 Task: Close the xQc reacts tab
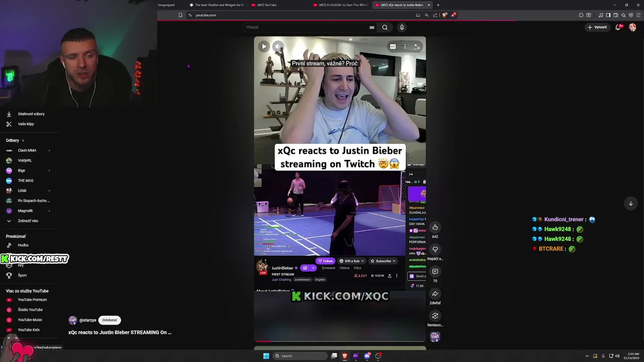click(429, 5)
